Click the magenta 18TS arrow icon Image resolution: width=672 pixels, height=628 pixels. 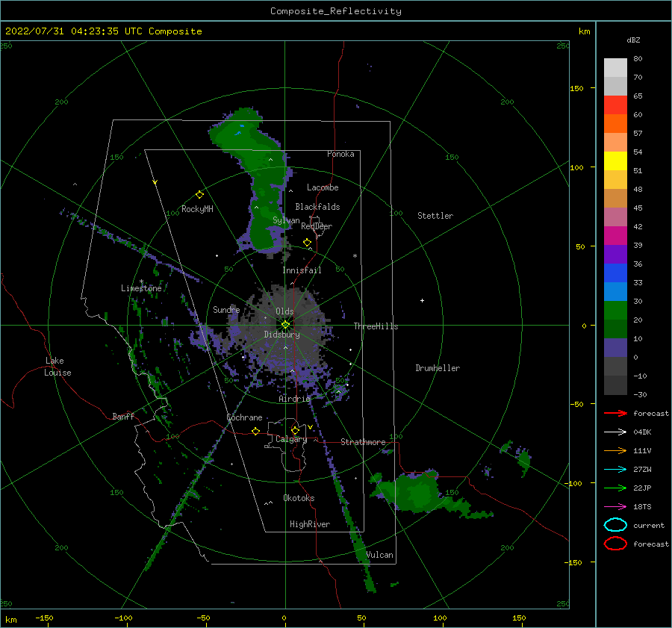[615, 507]
